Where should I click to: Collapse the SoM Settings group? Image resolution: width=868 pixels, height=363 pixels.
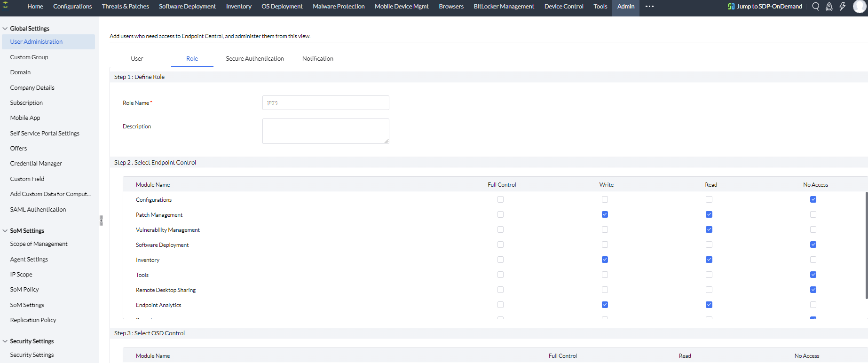pyautogui.click(x=5, y=231)
